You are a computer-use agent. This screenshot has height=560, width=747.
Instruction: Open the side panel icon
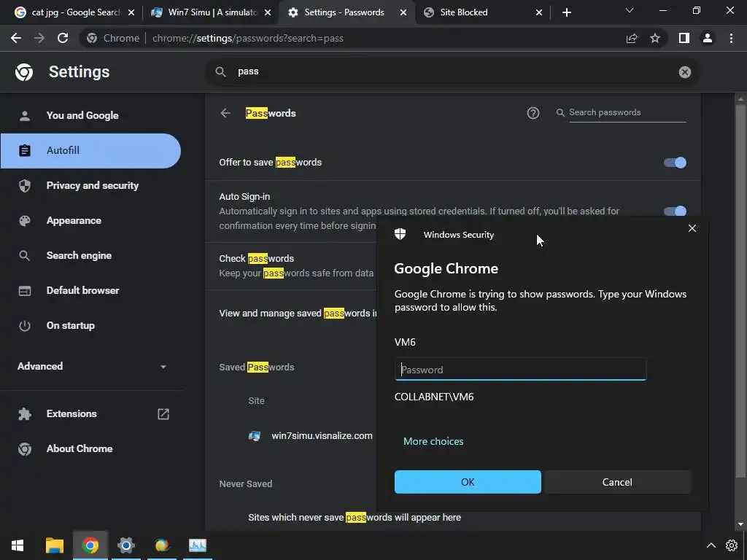tap(684, 38)
